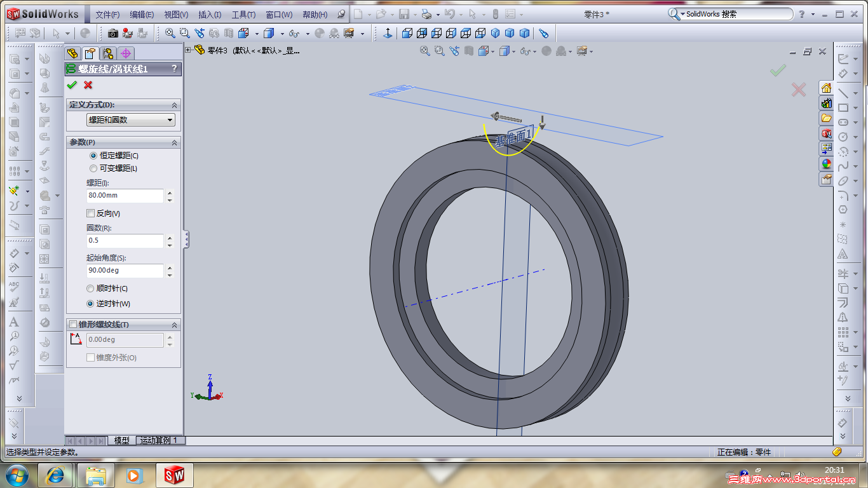Expand the 零件3 tree node in viewport
The image size is (868, 488).
[x=188, y=50]
